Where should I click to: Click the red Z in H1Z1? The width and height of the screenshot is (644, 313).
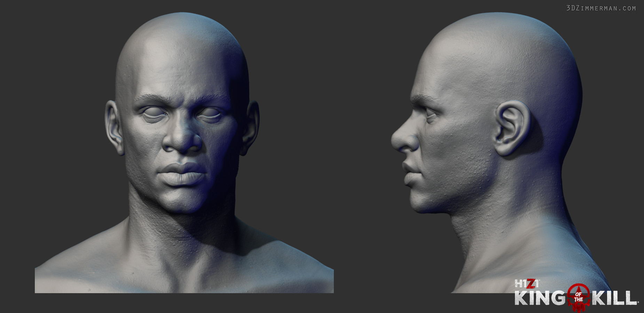[531, 283]
